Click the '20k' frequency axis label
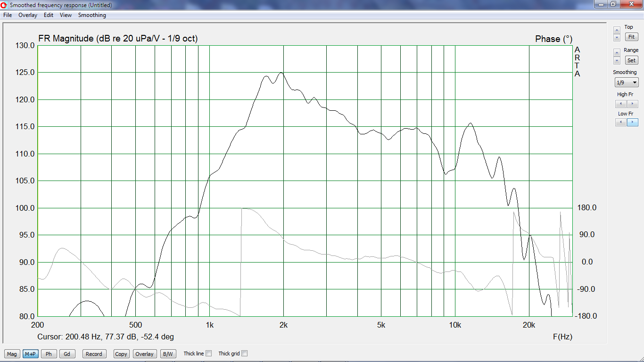The image size is (644, 362). [x=529, y=325]
